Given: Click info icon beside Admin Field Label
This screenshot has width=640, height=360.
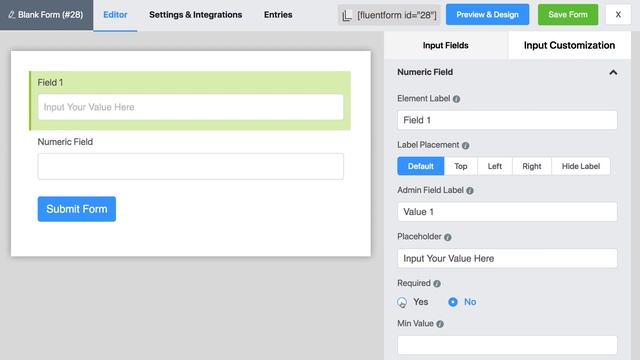Looking at the screenshot, I should 470,191.
